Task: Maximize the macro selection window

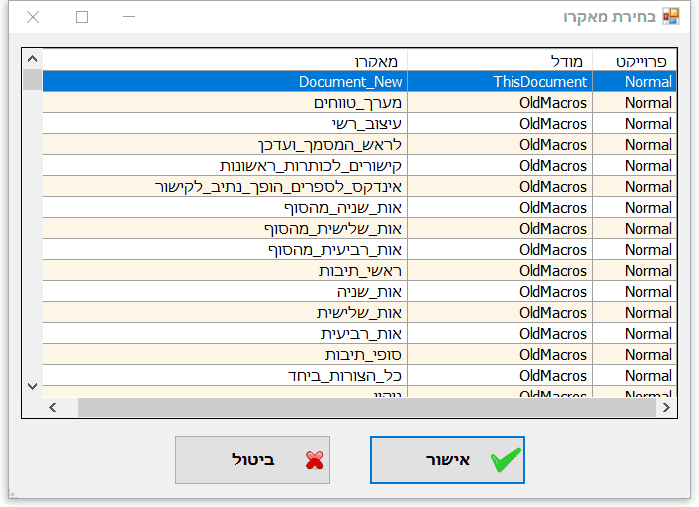Action: point(82,17)
